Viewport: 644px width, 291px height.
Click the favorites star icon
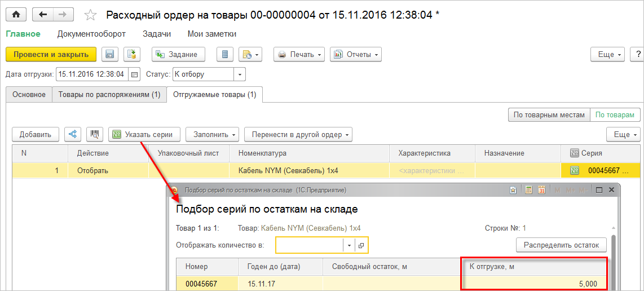click(x=90, y=15)
